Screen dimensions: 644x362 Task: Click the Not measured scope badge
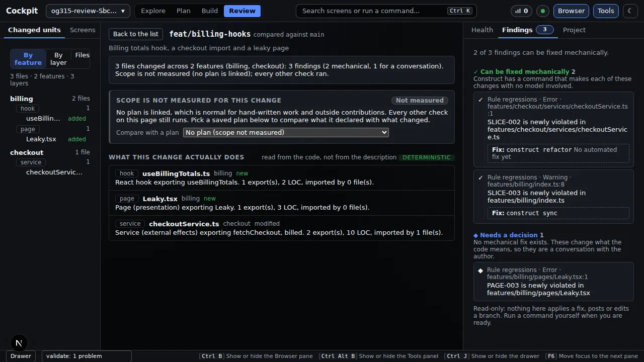coord(420,101)
